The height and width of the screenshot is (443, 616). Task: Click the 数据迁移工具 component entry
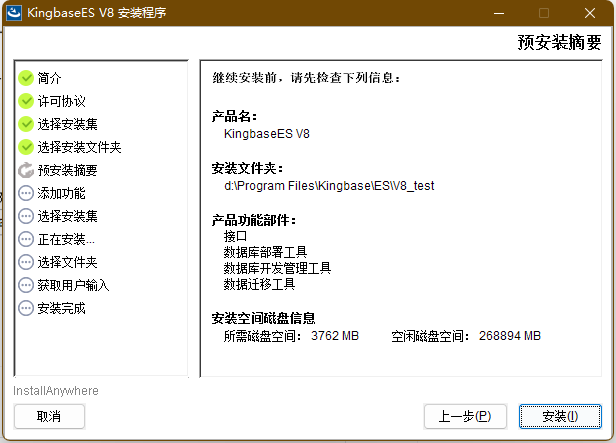(x=259, y=284)
